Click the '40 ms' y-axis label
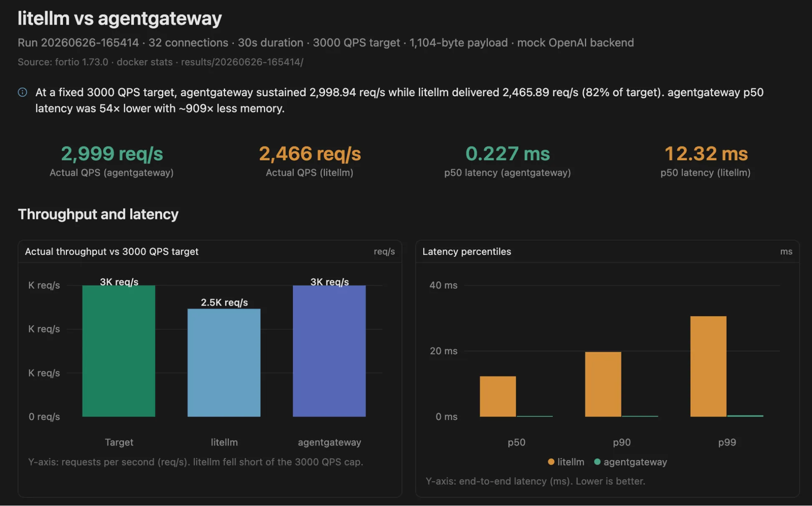Screen dimensions: 812x506 coord(443,285)
